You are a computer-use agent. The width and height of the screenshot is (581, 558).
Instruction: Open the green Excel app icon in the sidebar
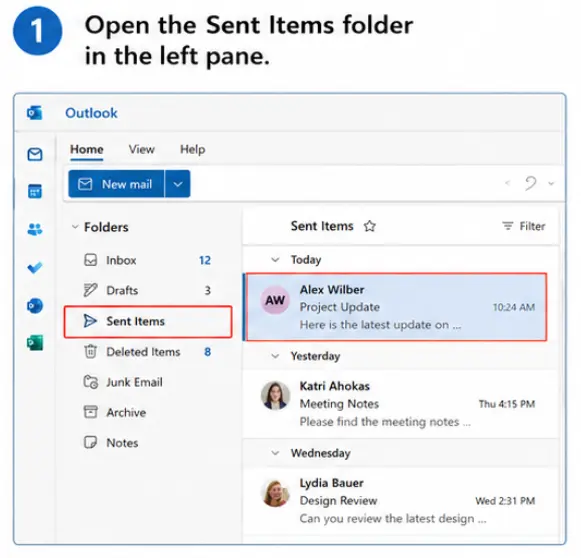[x=35, y=343]
